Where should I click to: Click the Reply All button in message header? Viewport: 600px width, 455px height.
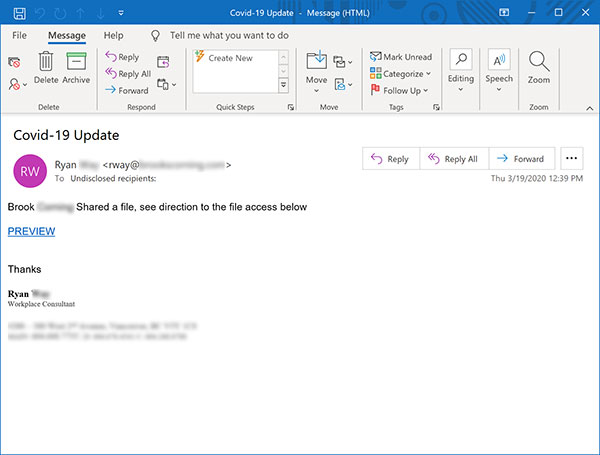[454, 158]
